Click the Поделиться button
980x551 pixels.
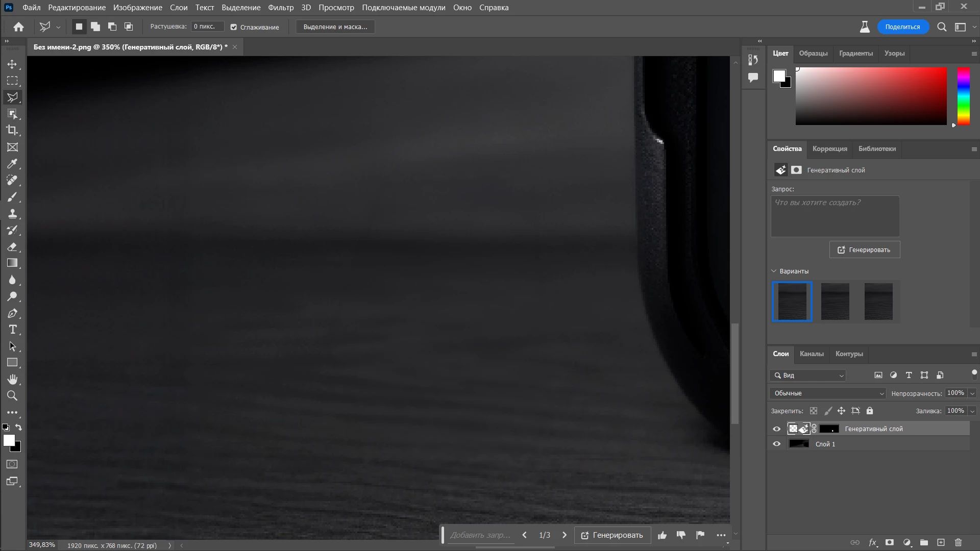pos(902,27)
